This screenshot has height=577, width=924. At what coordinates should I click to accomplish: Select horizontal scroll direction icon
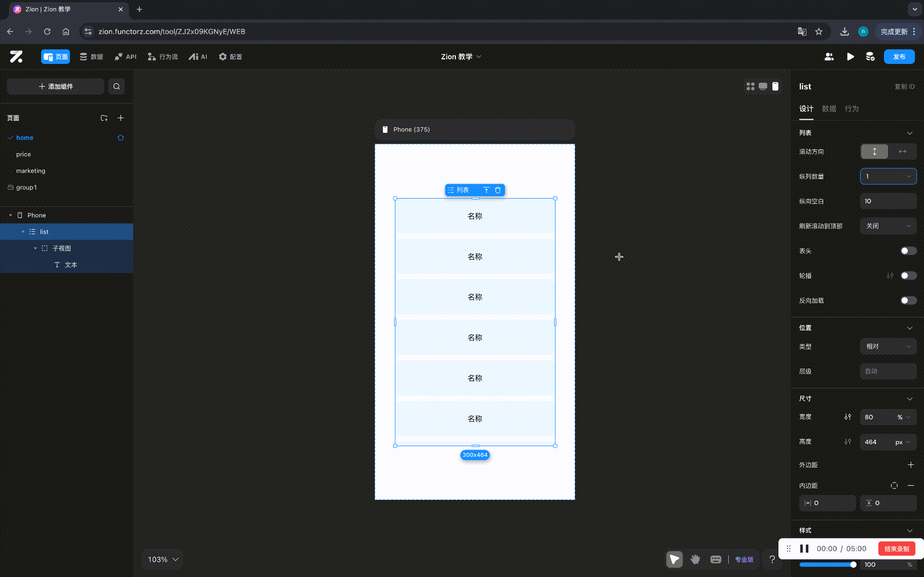(902, 151)
